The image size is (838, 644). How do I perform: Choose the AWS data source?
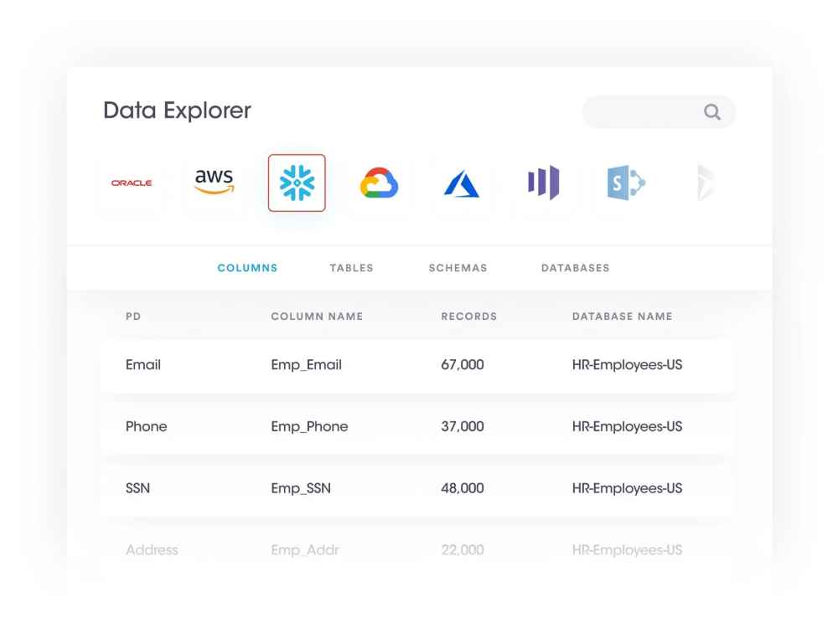pos(214,183)
